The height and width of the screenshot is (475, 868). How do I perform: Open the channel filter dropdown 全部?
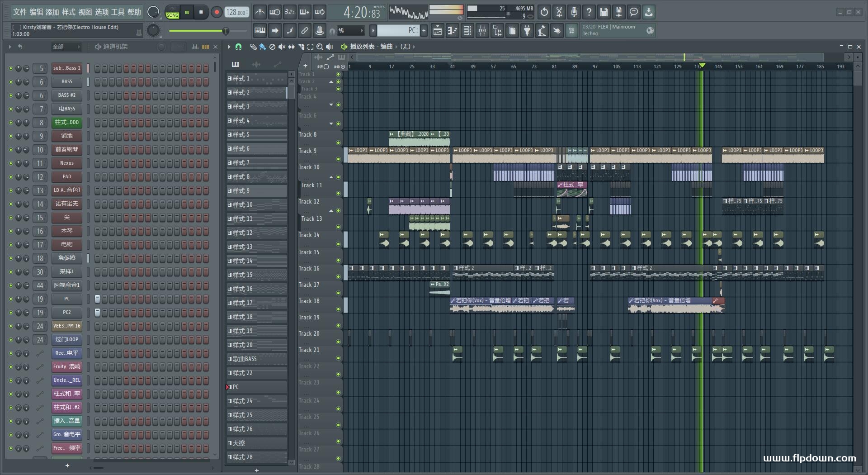pyautogui.click(x=66, y=47)
